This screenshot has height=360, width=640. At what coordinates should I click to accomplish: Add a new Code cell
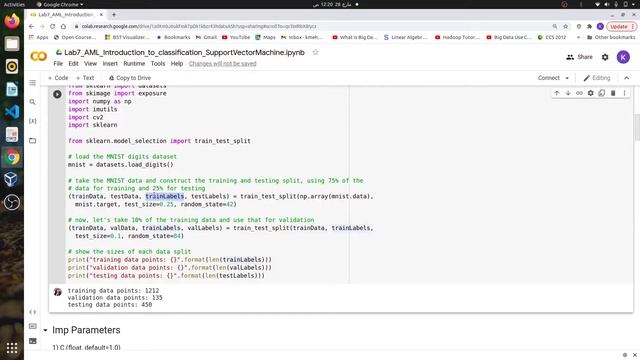tap(58, 78)
